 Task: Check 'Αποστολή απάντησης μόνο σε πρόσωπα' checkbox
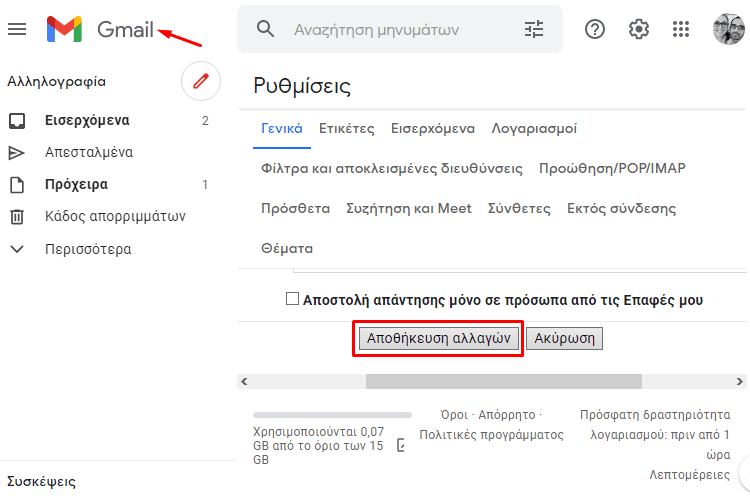(x=292, y=299)
